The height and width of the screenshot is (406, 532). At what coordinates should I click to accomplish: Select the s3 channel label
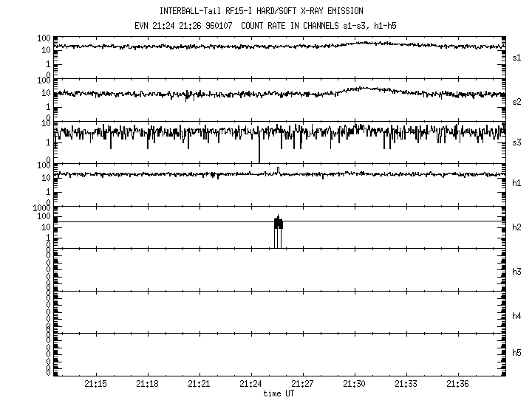click(x=518, y=142)
